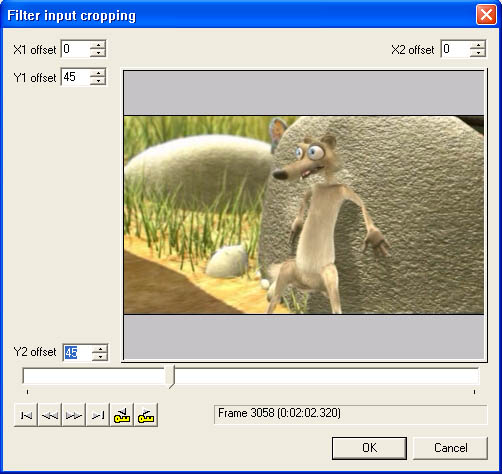
Task: Step one frame forward
Action: (x=74, y=415)
